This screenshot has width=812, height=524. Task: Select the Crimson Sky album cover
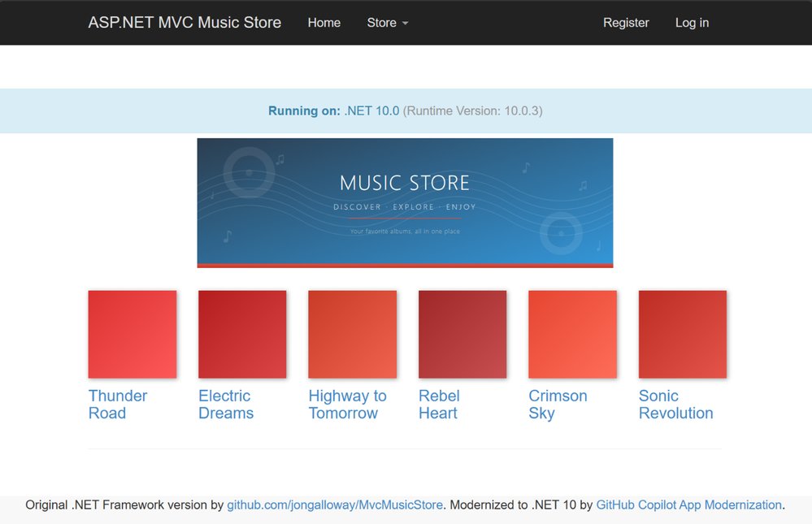(572, 334)
